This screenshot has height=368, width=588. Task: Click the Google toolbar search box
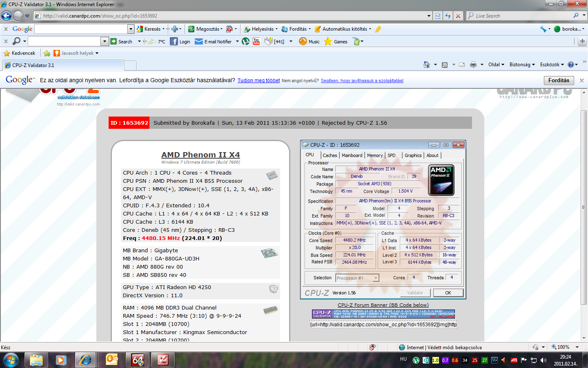[x=81, y=29]
